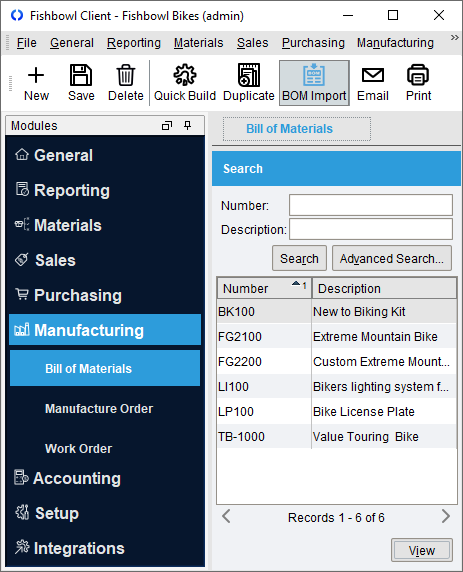This screenshot has width=463, height=572.
Task: Start a Quick Build
Action: (x=185, y=83)
